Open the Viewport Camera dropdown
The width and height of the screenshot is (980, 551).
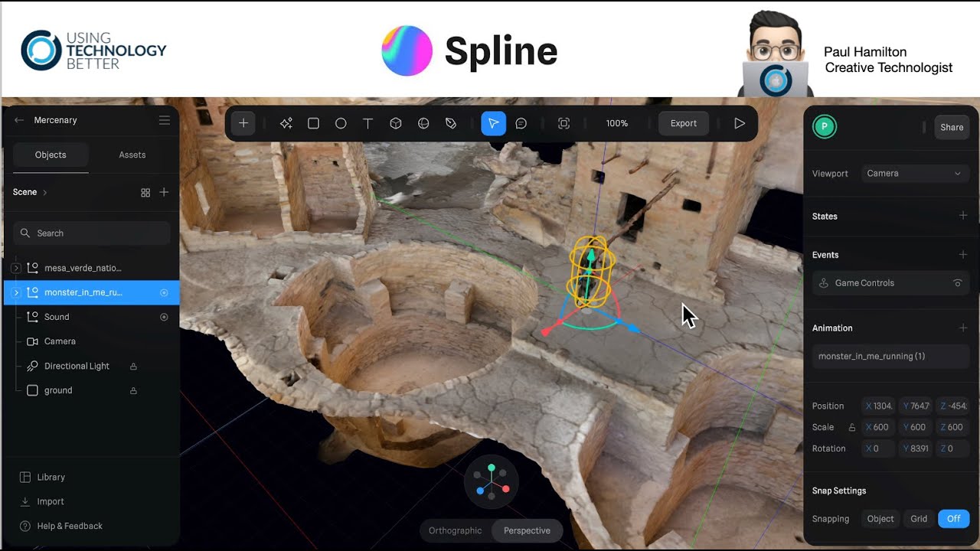pos(915,174)
